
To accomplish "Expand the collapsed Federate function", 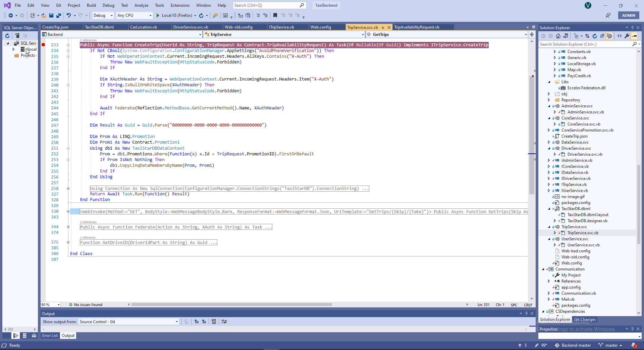I will pyautogui.click(x=68, y=227).
